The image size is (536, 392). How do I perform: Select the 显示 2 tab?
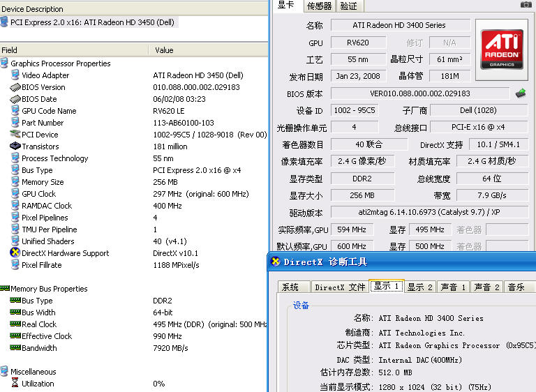click(420, 287)
